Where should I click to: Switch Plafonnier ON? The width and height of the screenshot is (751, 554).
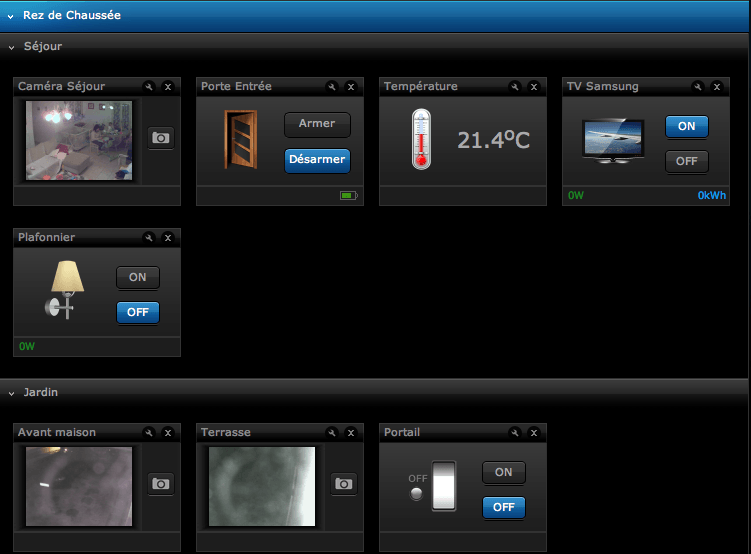(137, 278)
